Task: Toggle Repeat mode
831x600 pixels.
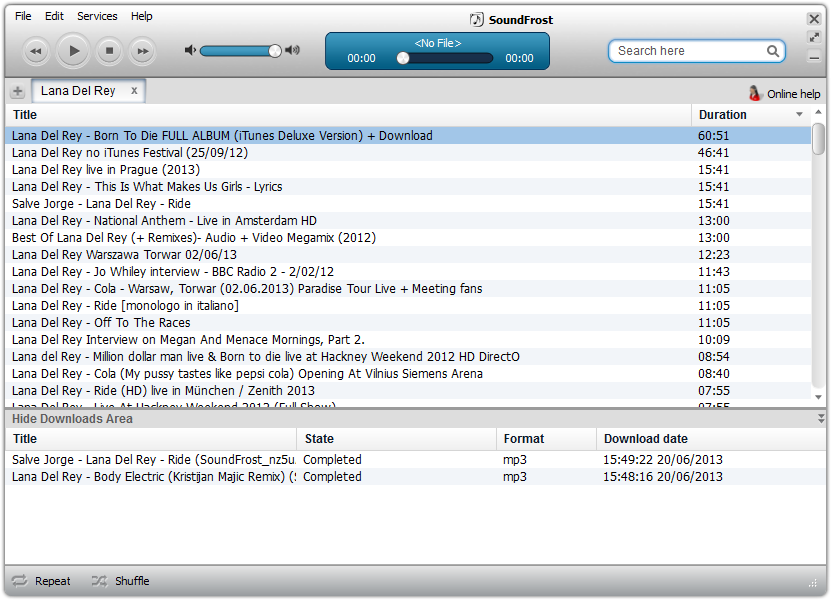Action: pyautogui.click(x=41, y=581)
